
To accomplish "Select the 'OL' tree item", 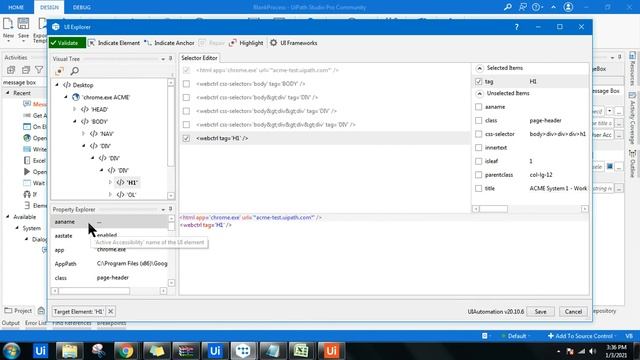I will 127,195.
